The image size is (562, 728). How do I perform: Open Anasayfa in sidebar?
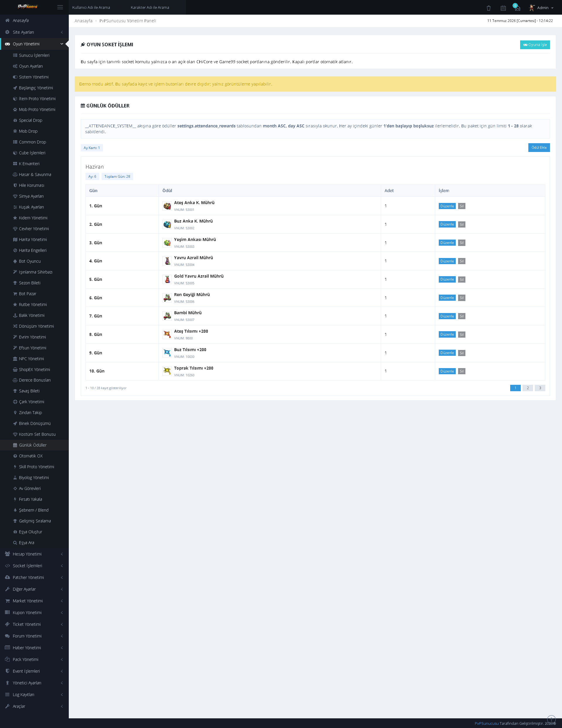(34, 20)
